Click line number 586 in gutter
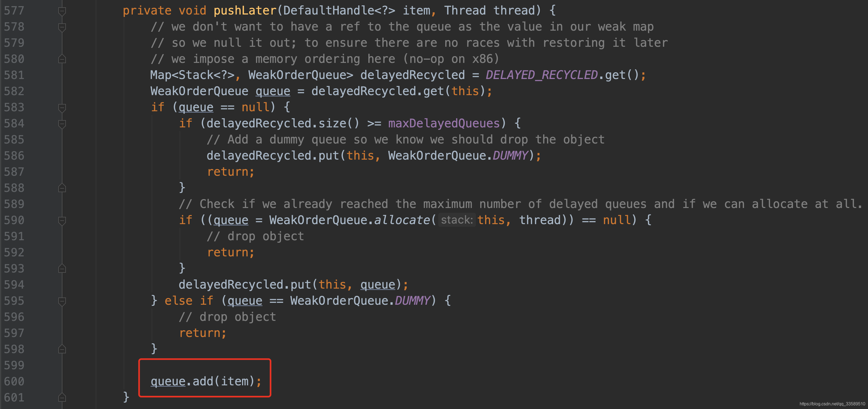Image resolution: width=868 pixels, height=409 pixels. tap(14, 156)
